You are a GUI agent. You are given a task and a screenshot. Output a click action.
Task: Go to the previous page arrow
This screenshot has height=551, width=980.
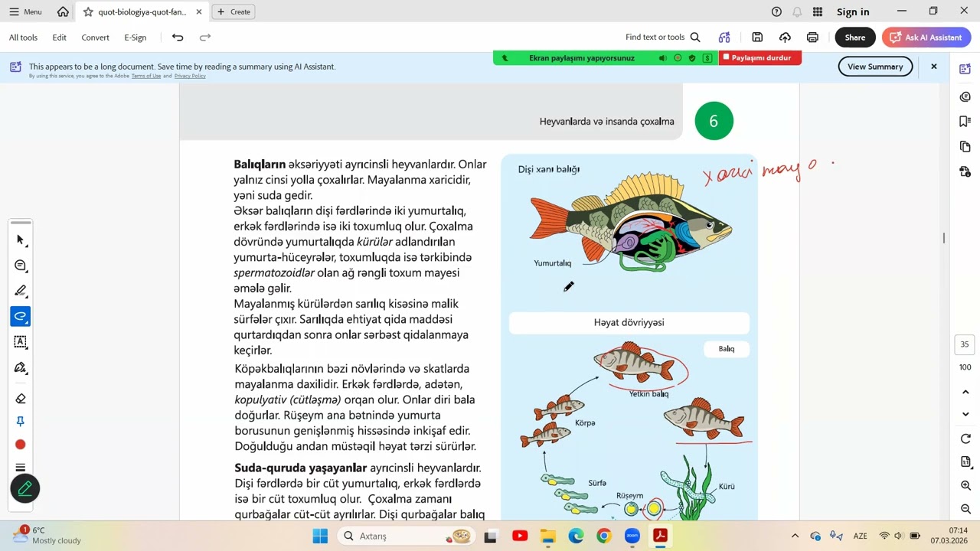coord(965,392)
